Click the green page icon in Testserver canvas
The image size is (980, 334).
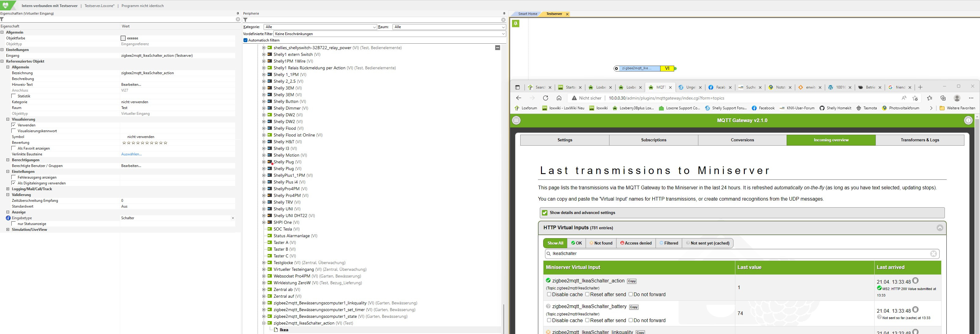(x=515, y=24)
